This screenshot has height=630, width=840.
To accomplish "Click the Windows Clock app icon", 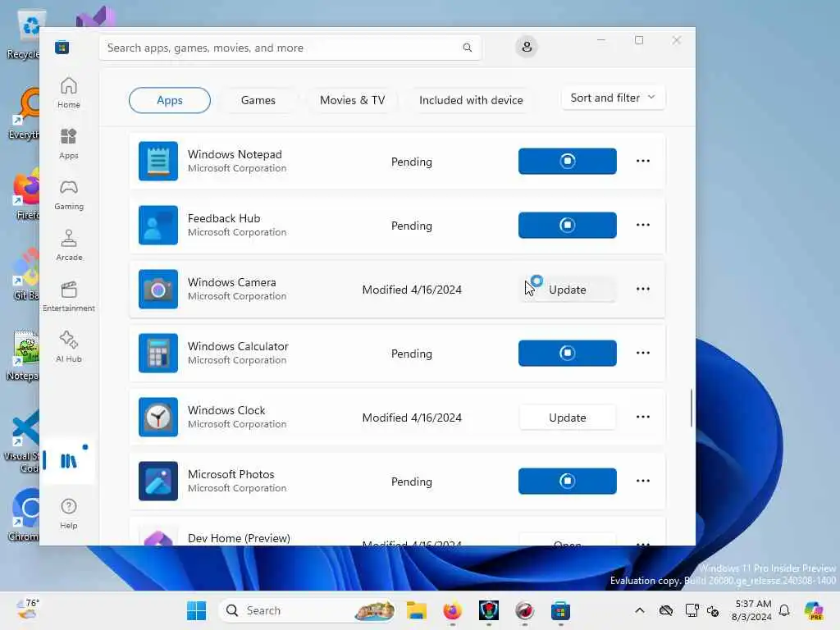I will [x=158, y=417].
